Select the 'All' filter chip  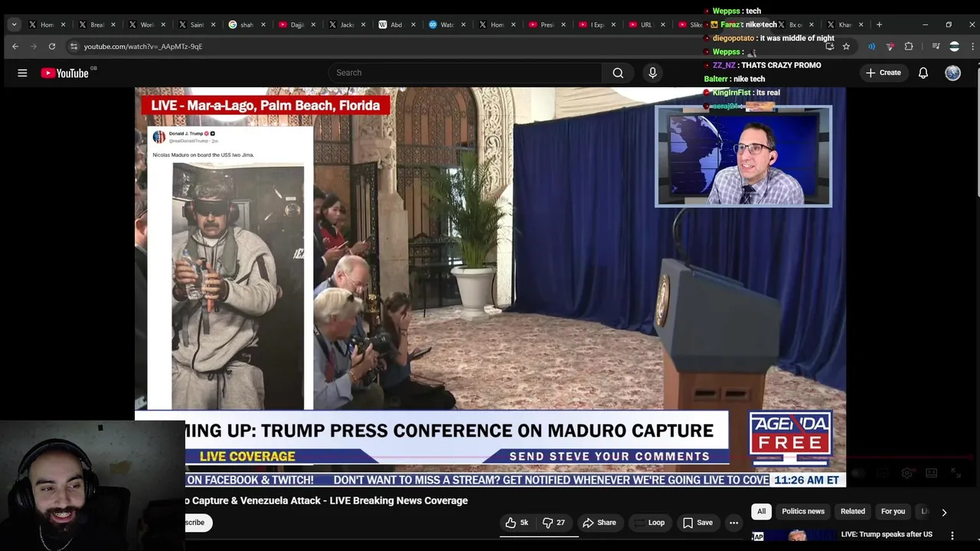[761, 511]
